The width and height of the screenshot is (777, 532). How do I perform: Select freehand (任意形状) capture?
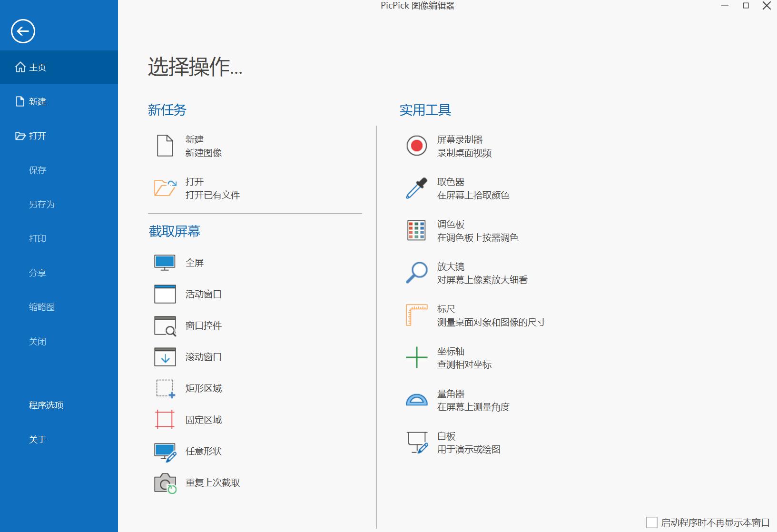165,452
